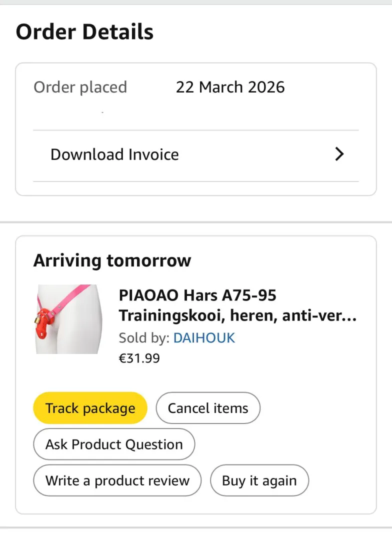Click empty area right of Buy it again
Image resolution: width=392 pixels, height=540 pixels.
pos(340,480)
